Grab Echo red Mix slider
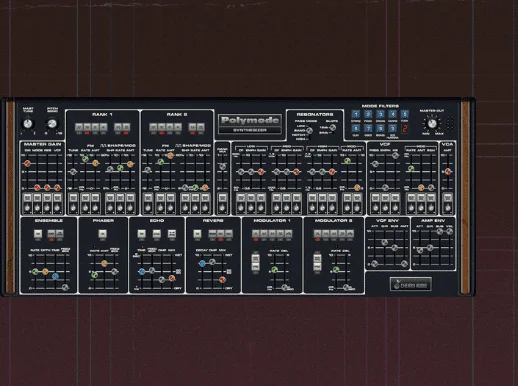The height and width of the screenshot is (386, 518). click(x=172, y=278)
